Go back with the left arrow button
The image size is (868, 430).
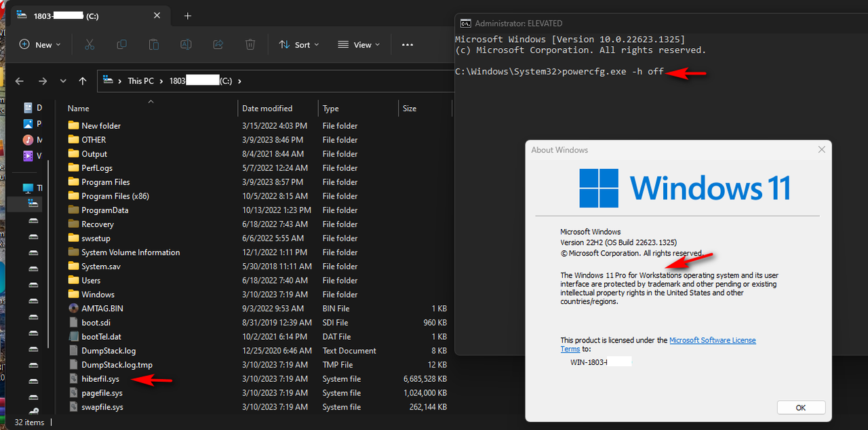coord(20,81)
